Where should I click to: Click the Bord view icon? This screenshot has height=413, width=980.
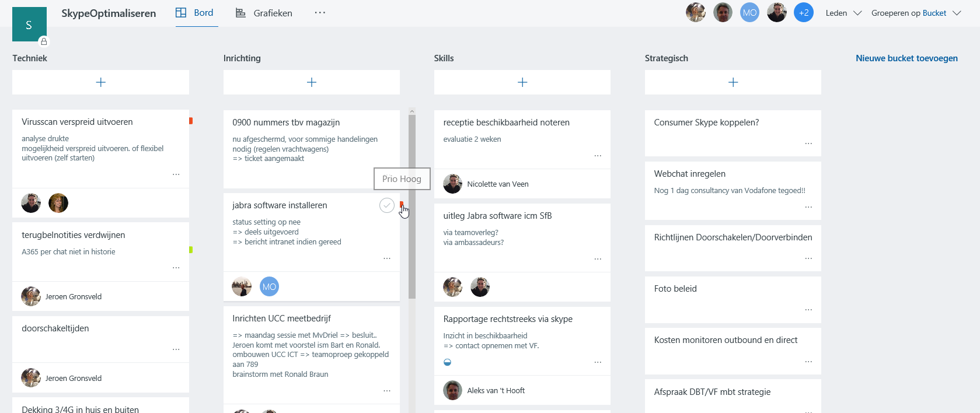(181, 13)
